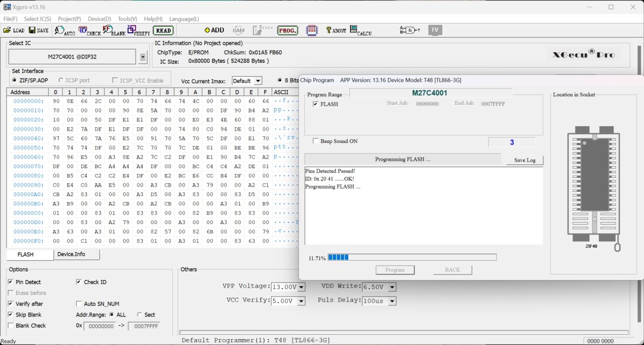Screen dimensions: 644x345
Task: Click the VERIFY toolbar icon
Action: pyautogui.click(x=138, y=31)
